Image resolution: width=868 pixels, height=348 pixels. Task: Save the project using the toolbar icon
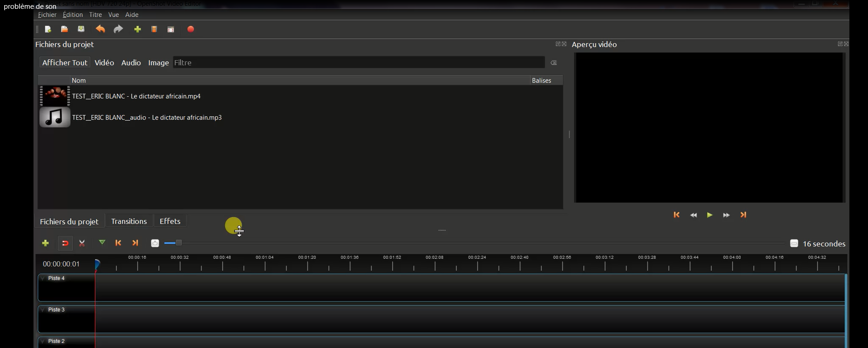click(x=81, y=29)
